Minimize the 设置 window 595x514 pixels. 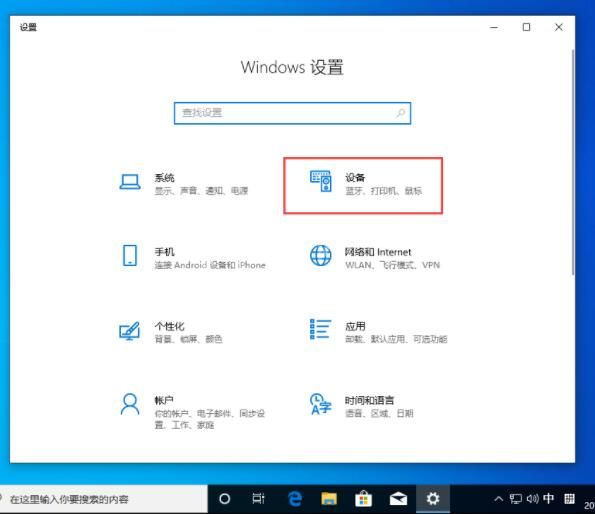[x=494, y=27]
